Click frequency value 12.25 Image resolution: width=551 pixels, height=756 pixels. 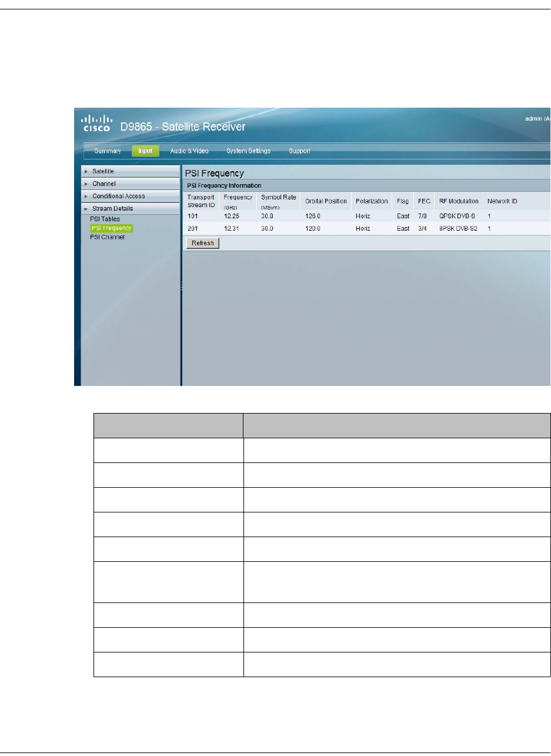pos(231,217)
